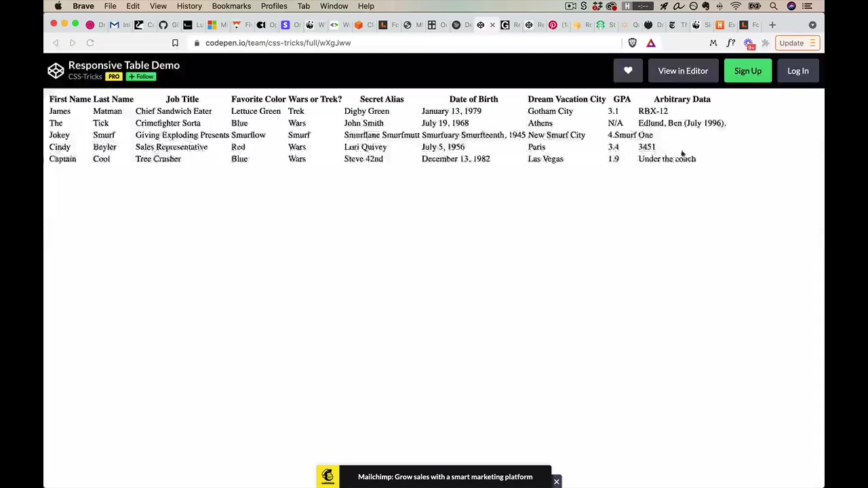Click the 'Lettuce Green' favorite color cell
The image size is (868, 488).
[256, 111]
